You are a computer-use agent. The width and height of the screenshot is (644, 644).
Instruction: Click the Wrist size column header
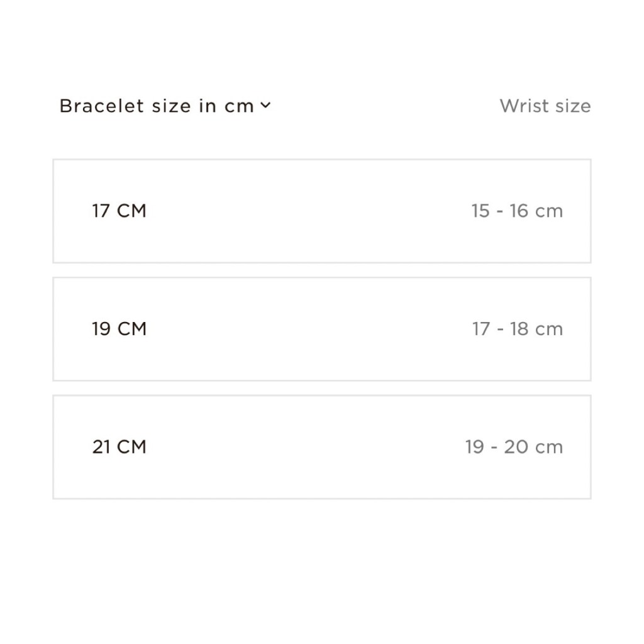click(x=545, y=106)
